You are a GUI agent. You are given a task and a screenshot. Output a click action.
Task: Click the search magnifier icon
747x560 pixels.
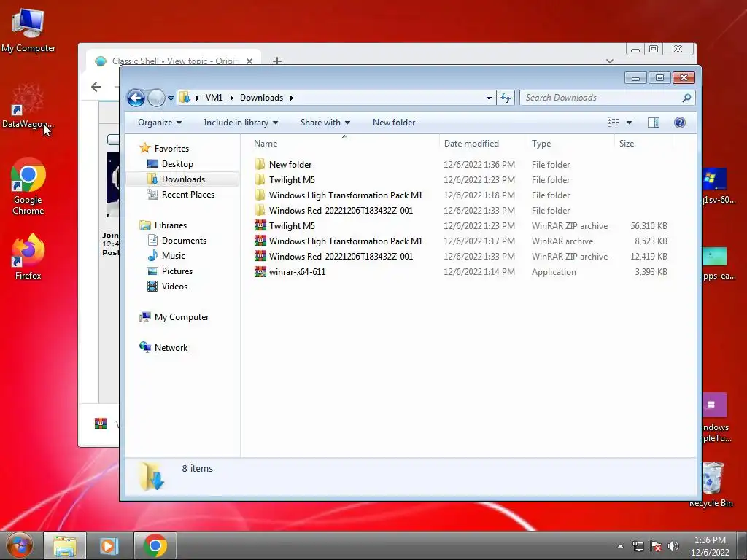pos(686,98)
